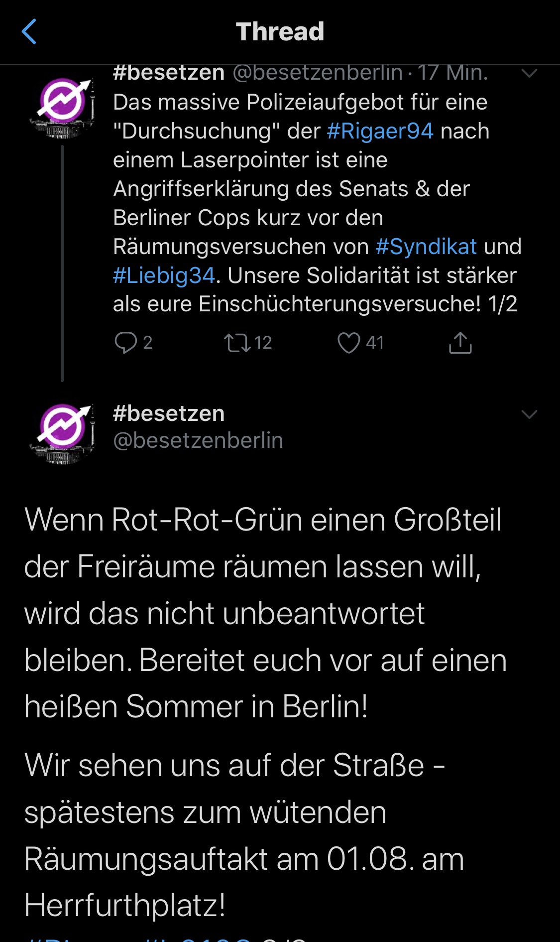Tap the #besetzen name in first tweet
Viewport: 560px width, 942px height.
click(x=169, y=74)
